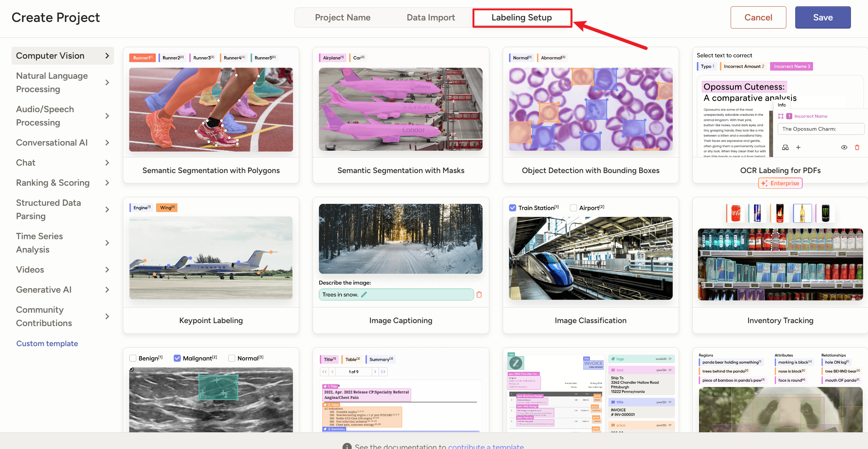Open the Project Name tab
This screenshot has width=868, height=449.
tap(342, 17)
